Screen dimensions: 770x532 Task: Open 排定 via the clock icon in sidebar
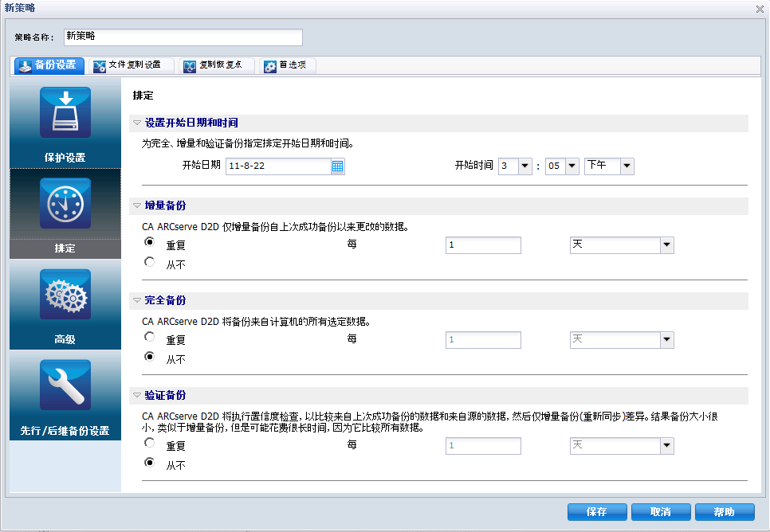click(65, 203)
